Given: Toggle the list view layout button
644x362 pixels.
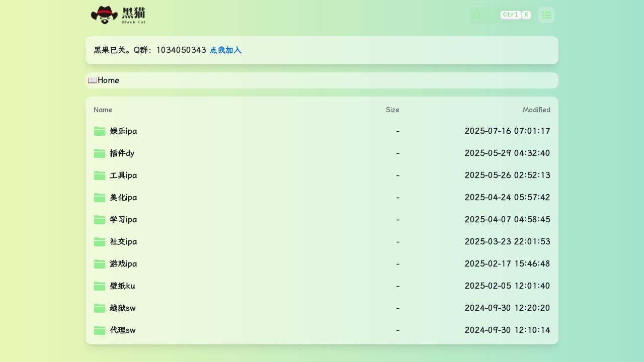Looking at the screenshot, I should click(x=546, y=15).
